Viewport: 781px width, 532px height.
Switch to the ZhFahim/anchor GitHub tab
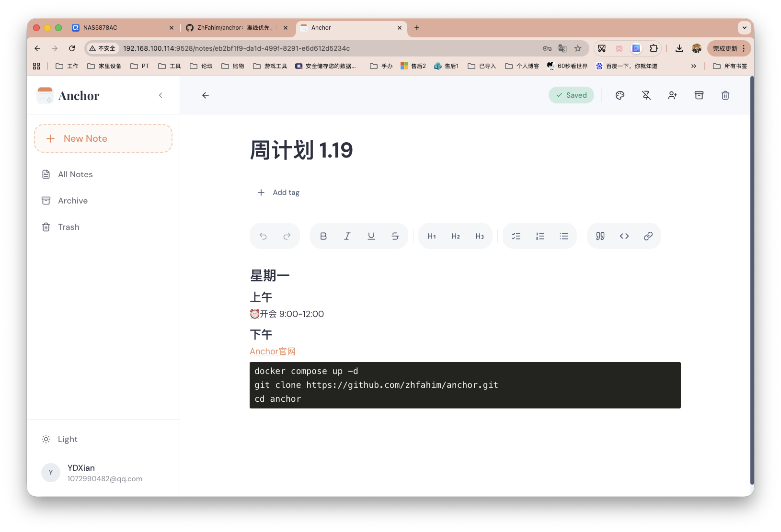235,28
